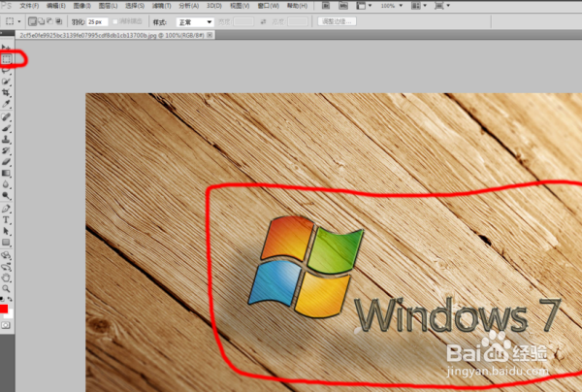Screen dimensions: 582x392
Task: Select the Eraser tool
Action: tap(6, 162)
